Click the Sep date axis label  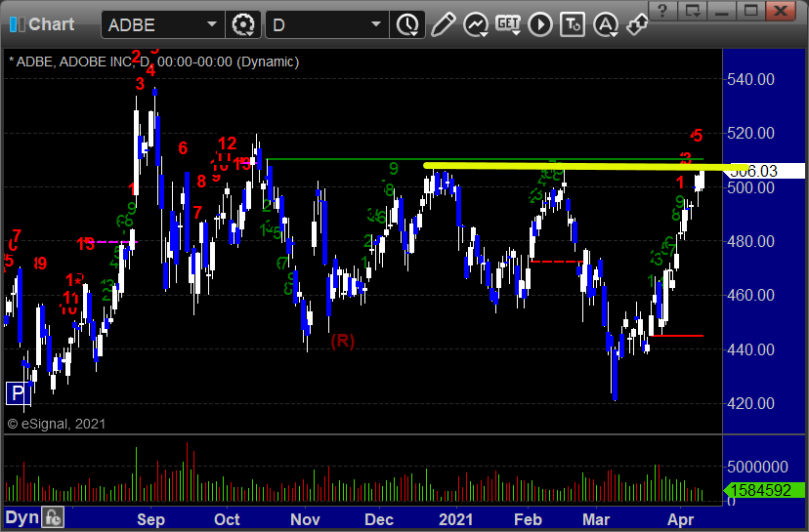click(150, 519)
